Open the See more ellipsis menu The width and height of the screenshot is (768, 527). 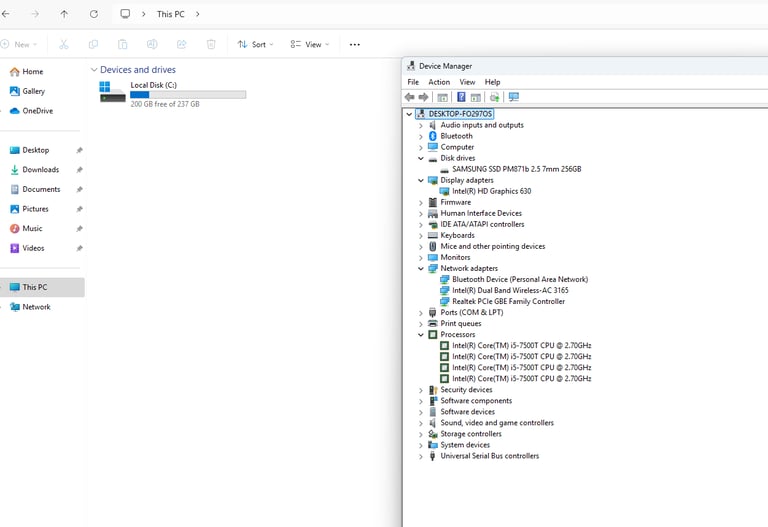coord(355,45)
